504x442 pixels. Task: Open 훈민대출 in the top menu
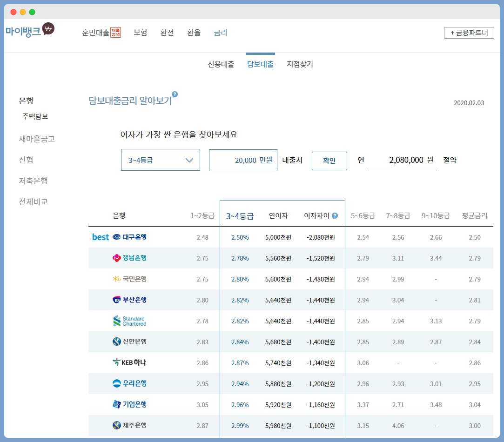point(95,33)
